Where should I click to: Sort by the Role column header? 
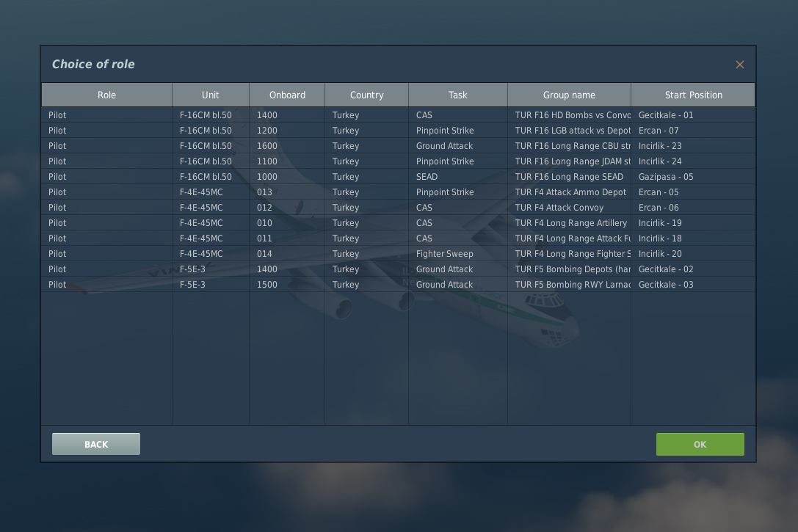point(106,95)
